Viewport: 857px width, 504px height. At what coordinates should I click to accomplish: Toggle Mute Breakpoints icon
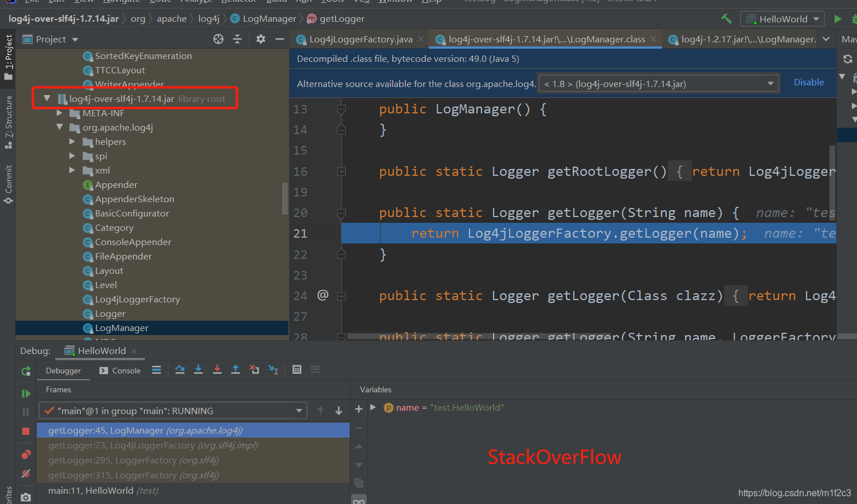point(26,474)
